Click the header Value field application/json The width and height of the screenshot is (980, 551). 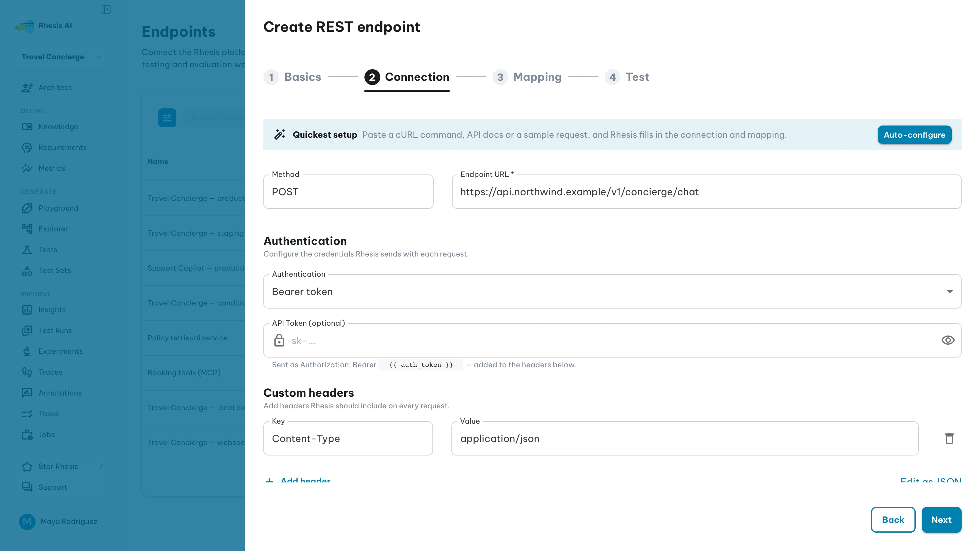click(x=685, y=438)
